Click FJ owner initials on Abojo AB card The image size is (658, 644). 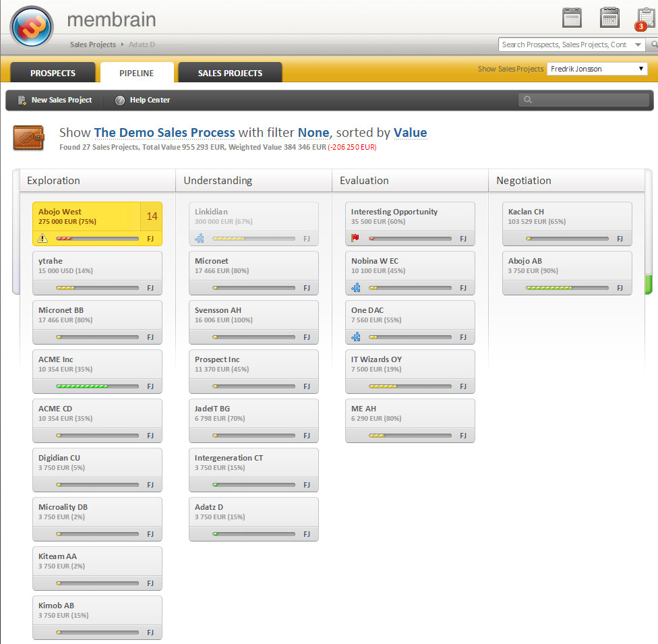click(x=620, y=288)
